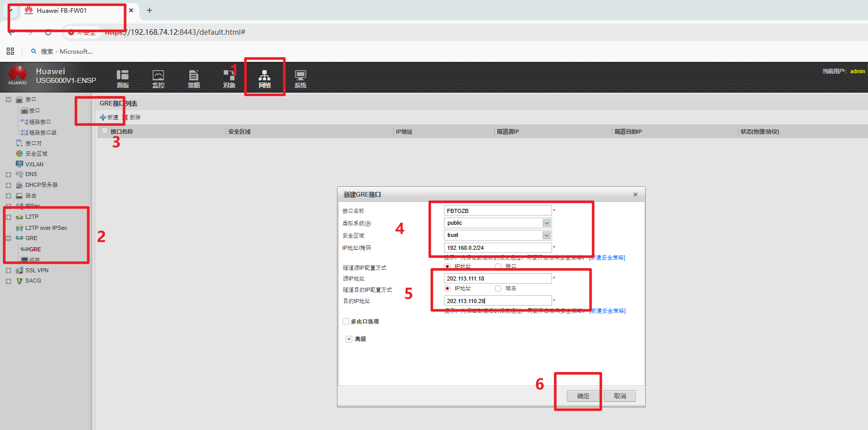Click the 目的IP地址 input field
The width and height of the screenshot is (868, 430).
point(497,301)
